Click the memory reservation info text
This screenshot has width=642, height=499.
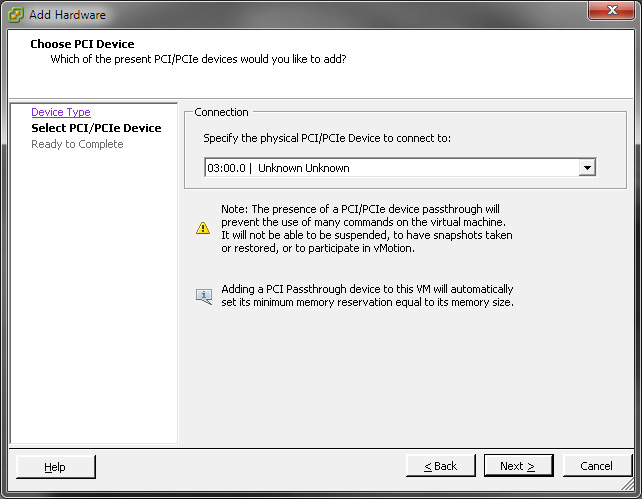367,296
